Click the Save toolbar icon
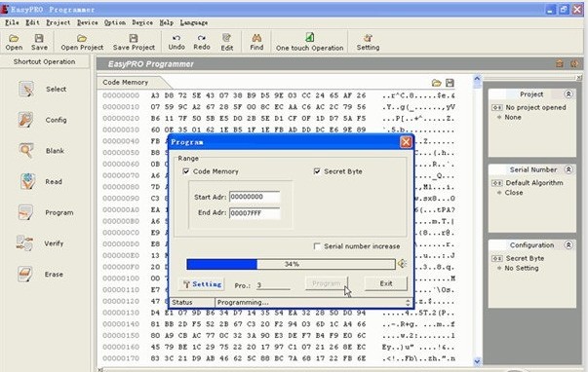588x372 pixels. [x=39, y=38]
